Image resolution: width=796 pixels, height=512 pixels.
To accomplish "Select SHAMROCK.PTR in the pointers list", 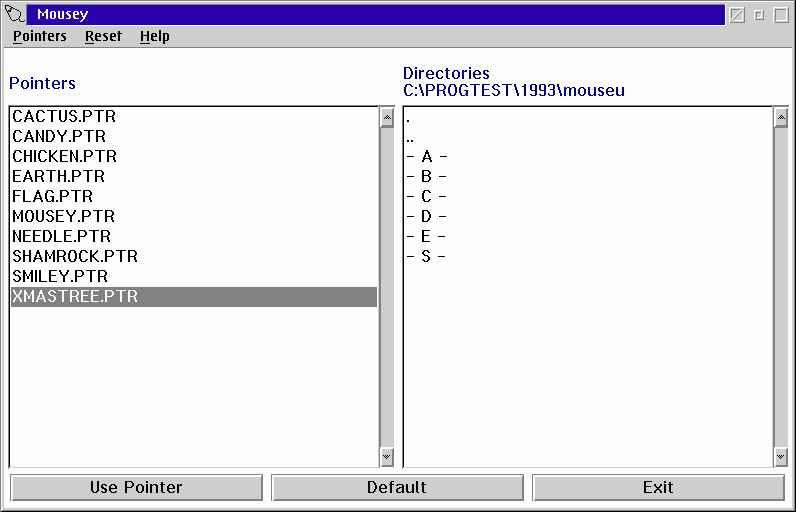I will pyautogui.click(x=194, y=256).
